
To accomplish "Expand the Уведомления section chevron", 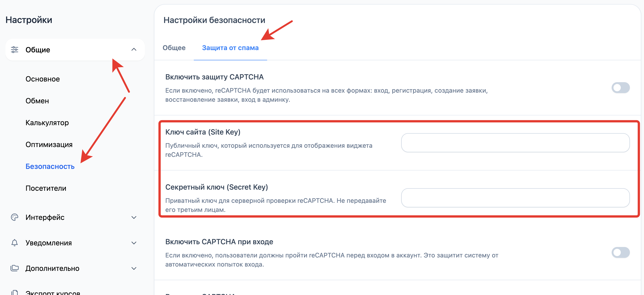I will [x=134, y=243].
